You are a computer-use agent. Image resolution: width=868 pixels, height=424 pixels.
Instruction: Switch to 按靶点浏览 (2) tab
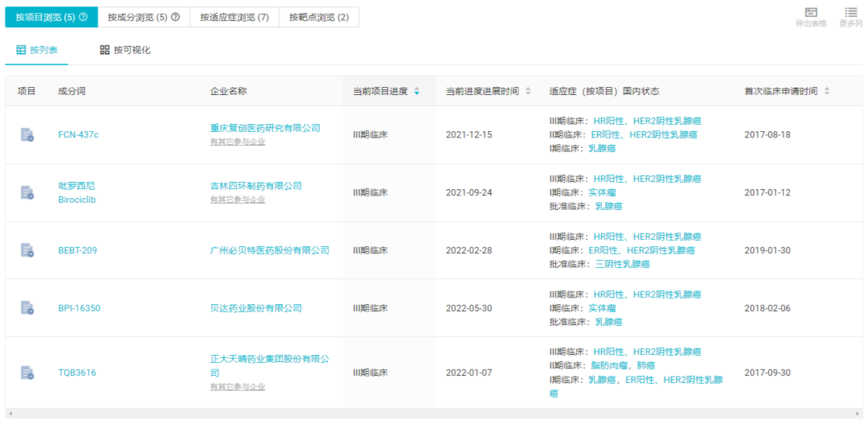point(319,17)
